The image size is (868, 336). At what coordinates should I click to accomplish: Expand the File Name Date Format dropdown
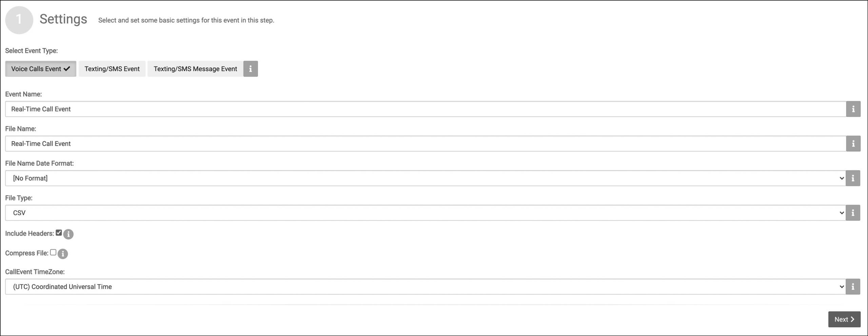(426, 178)
